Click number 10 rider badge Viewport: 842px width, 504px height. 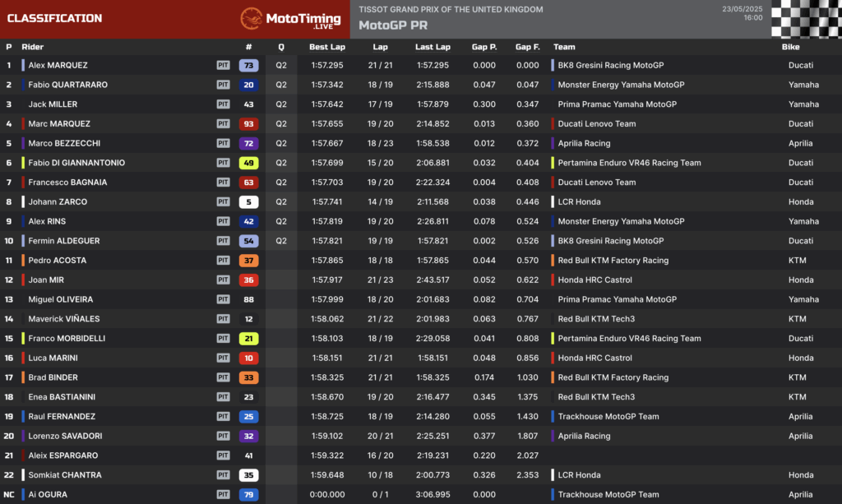(x=248, y=358)
